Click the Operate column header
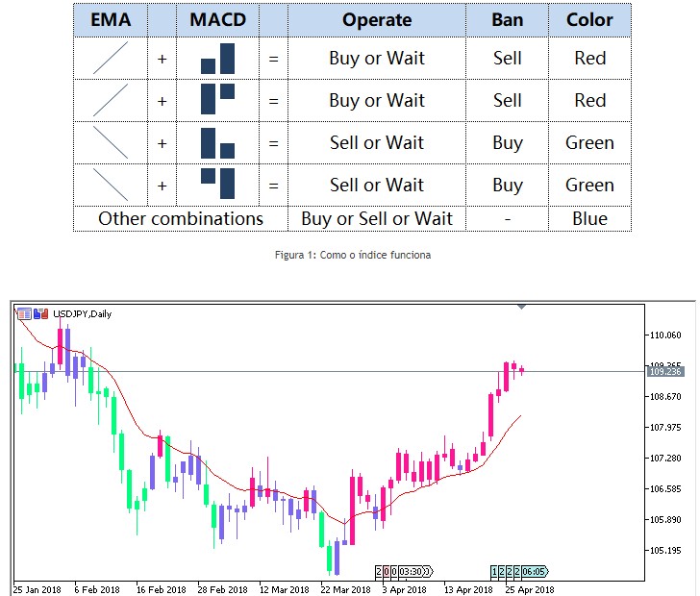Viewport: 700px width, 596px height. (x=377, y=19)
